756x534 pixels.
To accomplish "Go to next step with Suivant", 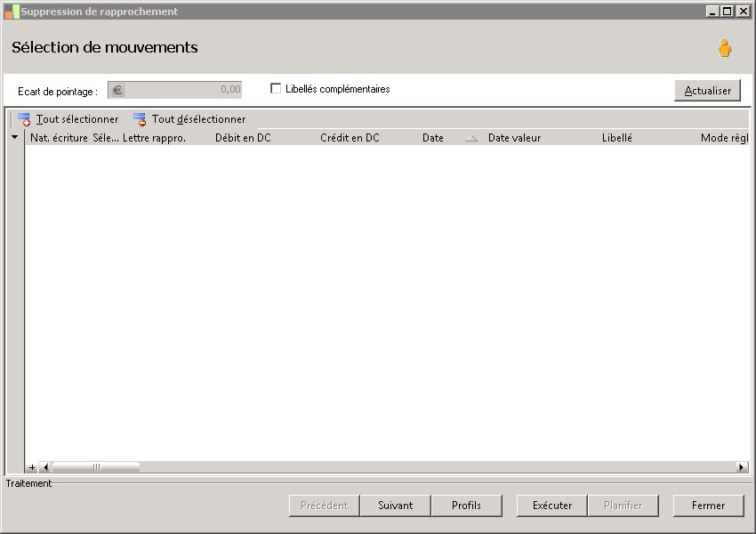I will [x=396, y=506].
